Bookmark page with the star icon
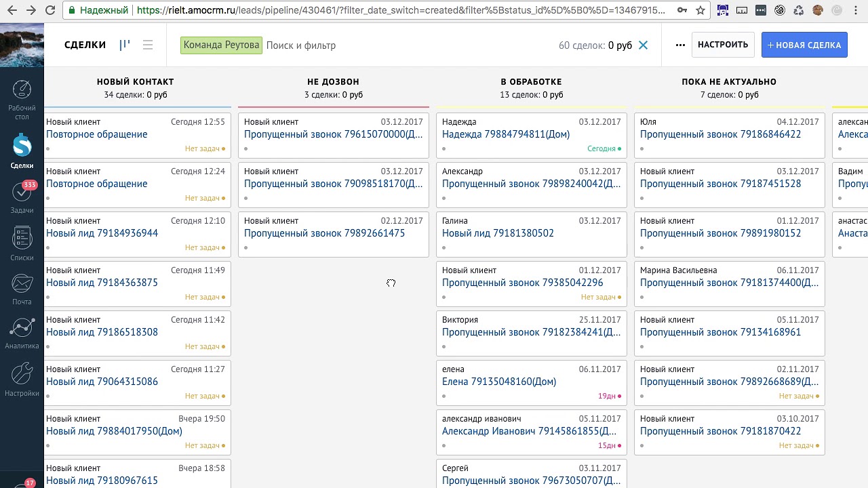This screenshot has height=488, width=868. coord(701,10)
